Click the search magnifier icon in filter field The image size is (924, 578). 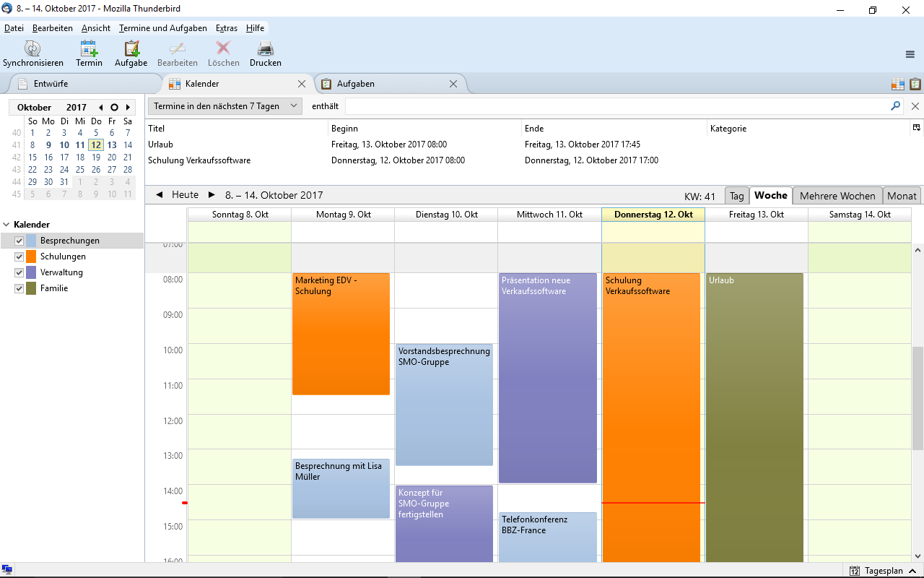(x=896, y=105)
